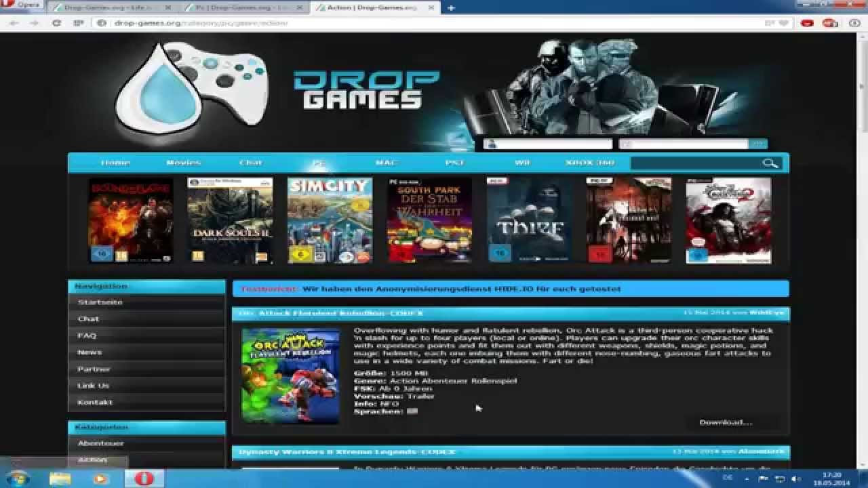Open author WildEye profile link
Image resolution: width=868 pixels, height=488 pixels.
tap(766, 313)
